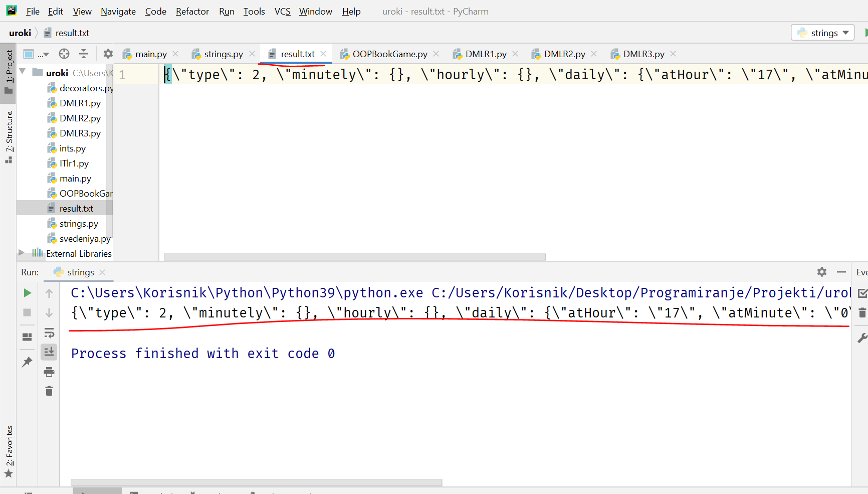Open the View menu
868x494 pixels.
coord(82,12)
